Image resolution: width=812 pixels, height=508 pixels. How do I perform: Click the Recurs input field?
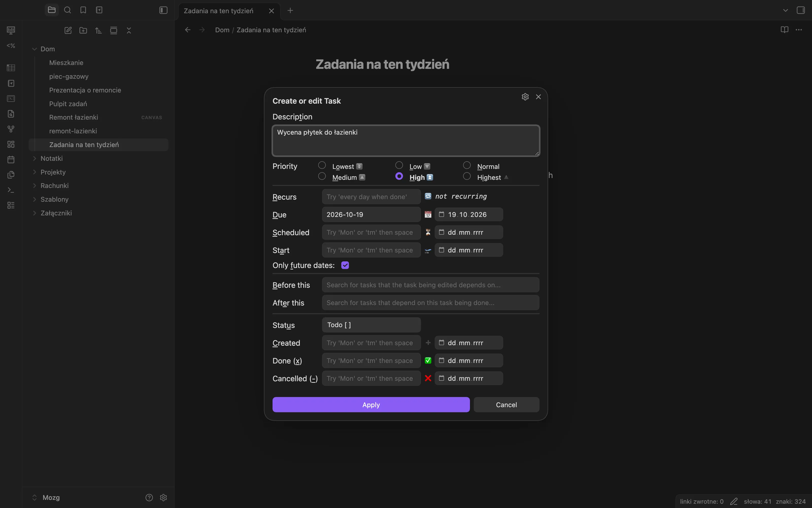pyautogui.click(x=371, y=197)
